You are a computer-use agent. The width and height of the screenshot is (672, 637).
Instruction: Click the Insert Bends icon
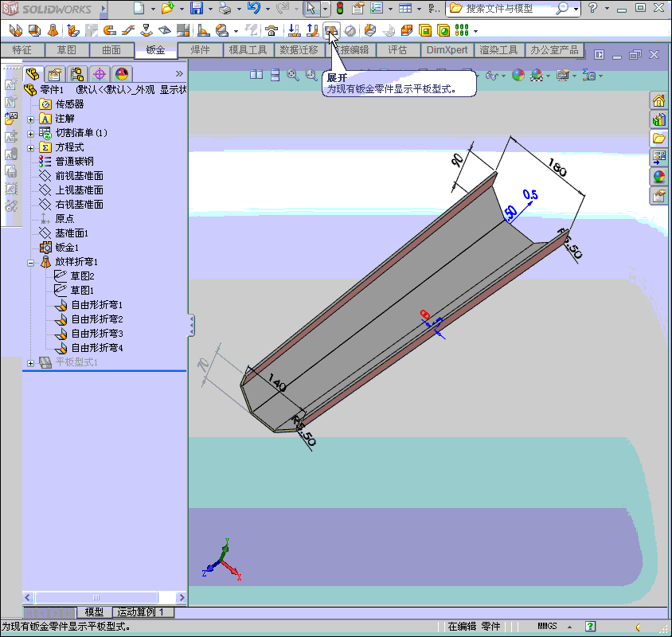pos(369,30)
